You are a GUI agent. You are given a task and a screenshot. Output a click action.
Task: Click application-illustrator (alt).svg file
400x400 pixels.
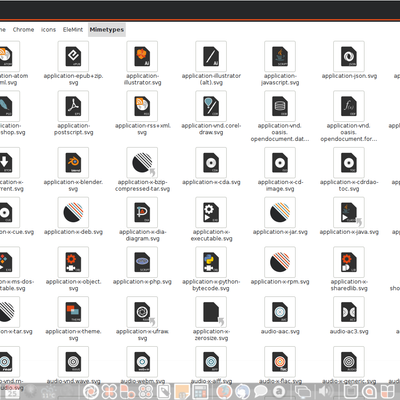[x=211, y=56]
